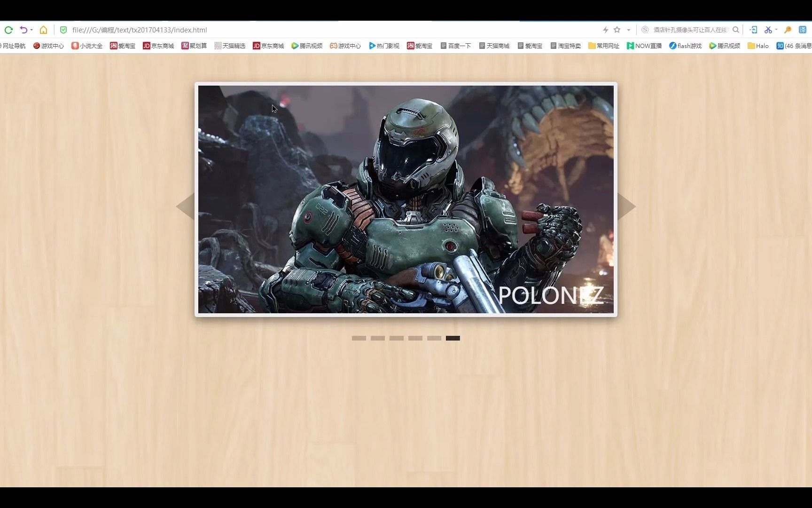The image size is (812, 508).
Task: Open the back-history dropdown beside the undo arrow
Action: pos(31,30)
